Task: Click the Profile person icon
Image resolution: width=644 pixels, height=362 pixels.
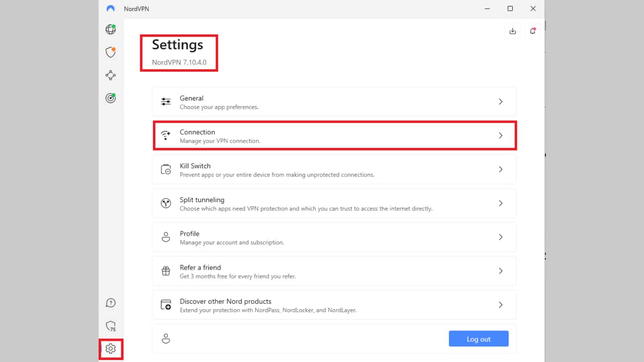Action: tap(166, 237)
